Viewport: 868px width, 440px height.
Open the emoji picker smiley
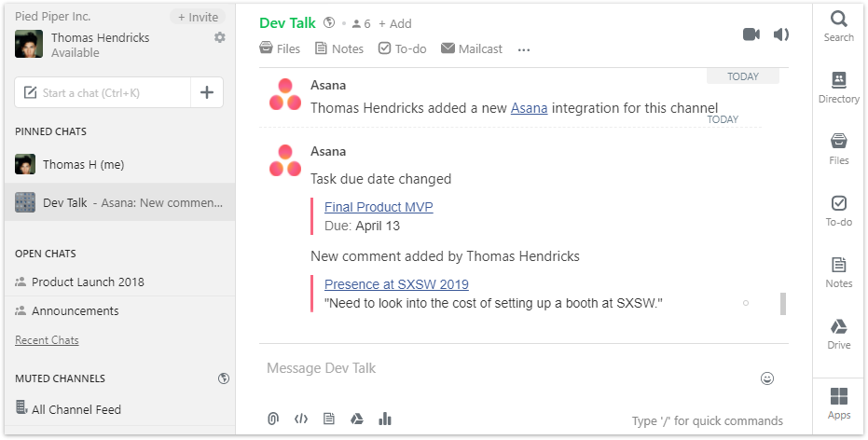click(x=766, y=378)
